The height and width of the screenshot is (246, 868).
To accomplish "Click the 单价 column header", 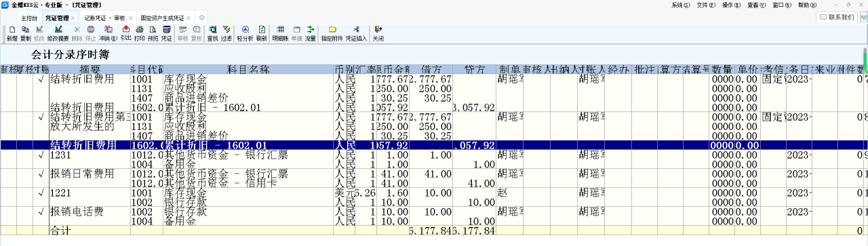I will (x=748, y=69).
